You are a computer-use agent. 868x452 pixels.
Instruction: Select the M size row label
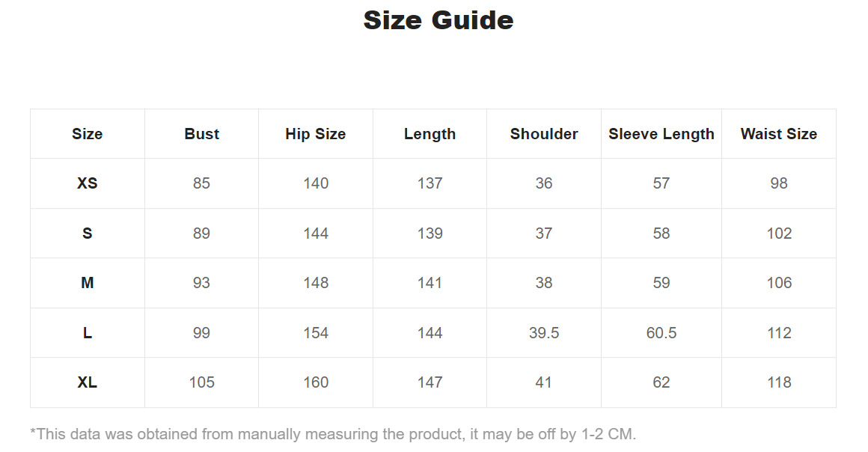(88, 283)
